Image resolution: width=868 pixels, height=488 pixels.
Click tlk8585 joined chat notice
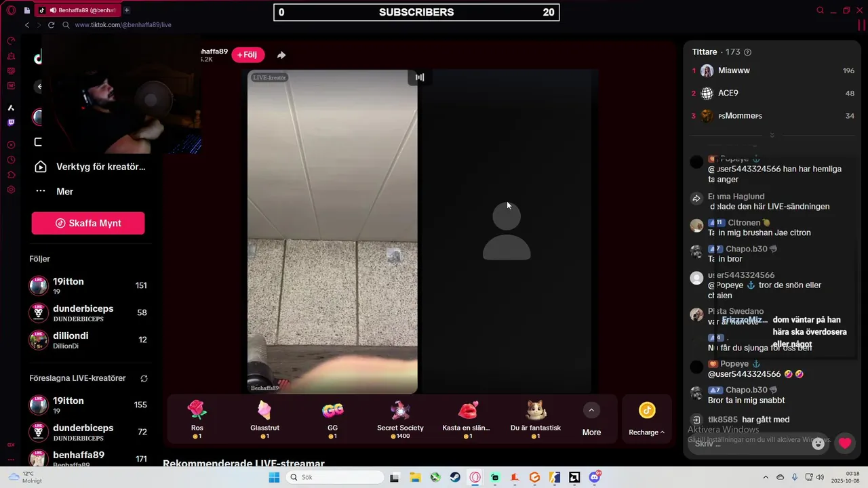tap(749, 420)
